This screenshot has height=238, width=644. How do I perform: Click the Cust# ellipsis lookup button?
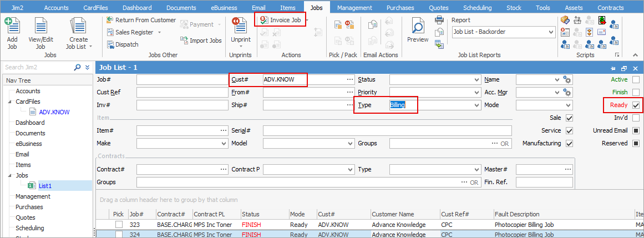[x=349, y=80]
